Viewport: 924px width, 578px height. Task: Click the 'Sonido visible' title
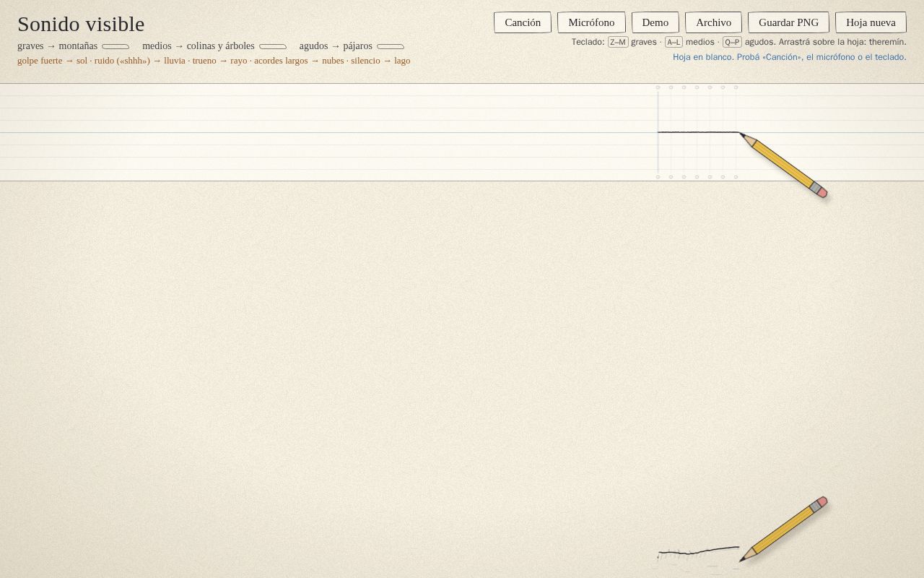click(81, 24)
